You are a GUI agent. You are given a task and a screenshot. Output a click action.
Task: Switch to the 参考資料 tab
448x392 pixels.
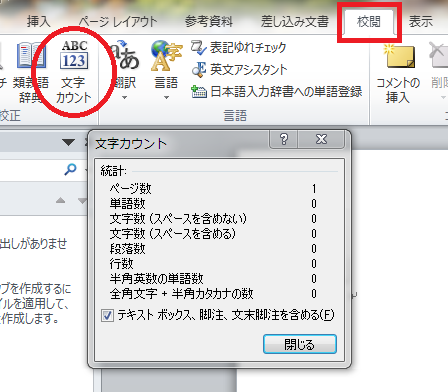[x=209, y=21]
